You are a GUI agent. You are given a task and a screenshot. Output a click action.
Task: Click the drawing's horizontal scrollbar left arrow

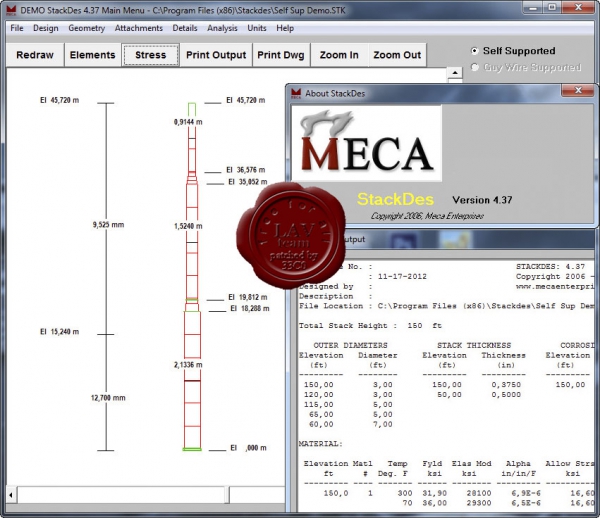coord(11,495)
